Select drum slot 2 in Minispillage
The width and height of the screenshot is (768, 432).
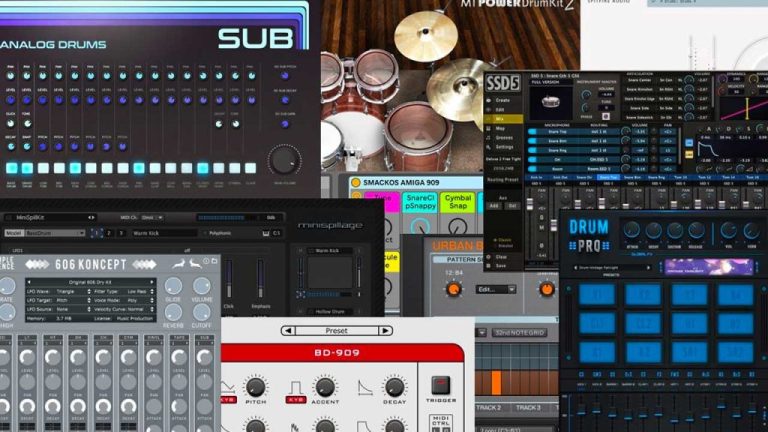point(109,233)
